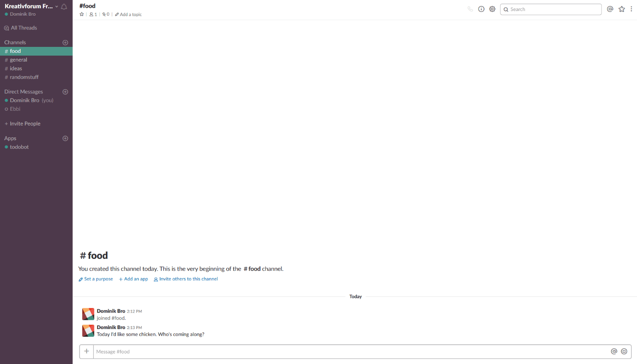The height and width of the screenshot is (364, 637).
Task: Click the add channel plus icon
Action: click(x=65, y=42)
